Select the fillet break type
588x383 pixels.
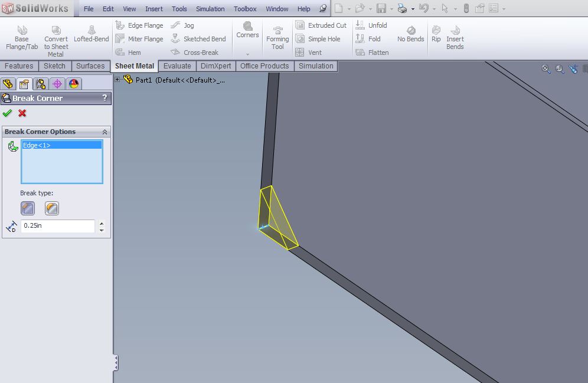(51, 208)
